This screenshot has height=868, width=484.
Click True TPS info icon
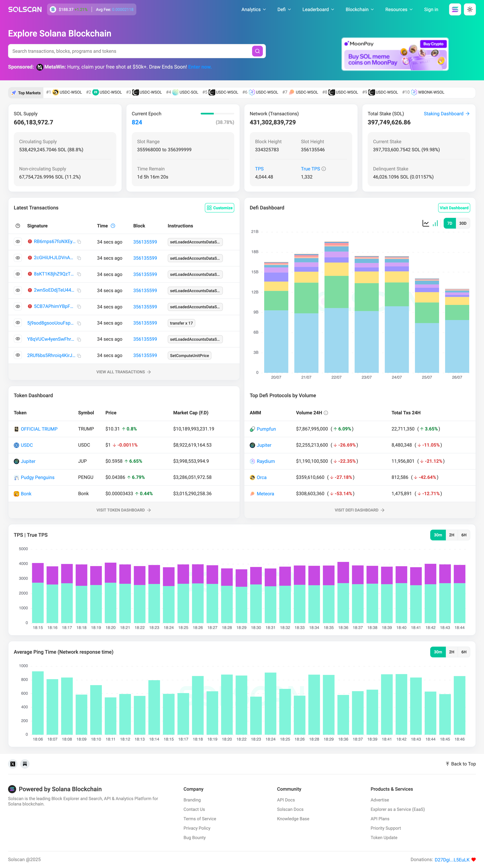[x=324, y=169]
